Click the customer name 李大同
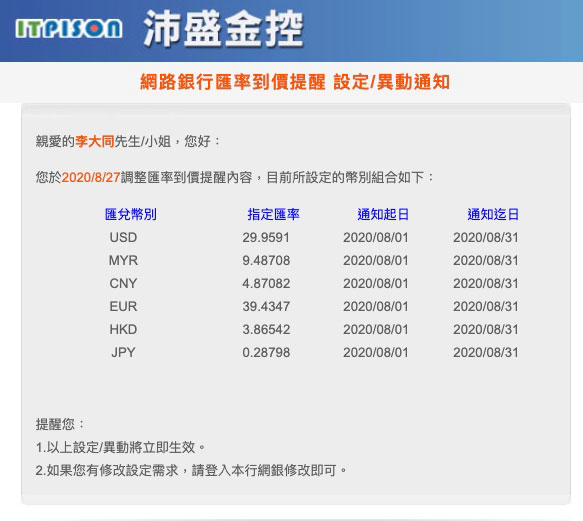583x521 pixels. point(94,141)
